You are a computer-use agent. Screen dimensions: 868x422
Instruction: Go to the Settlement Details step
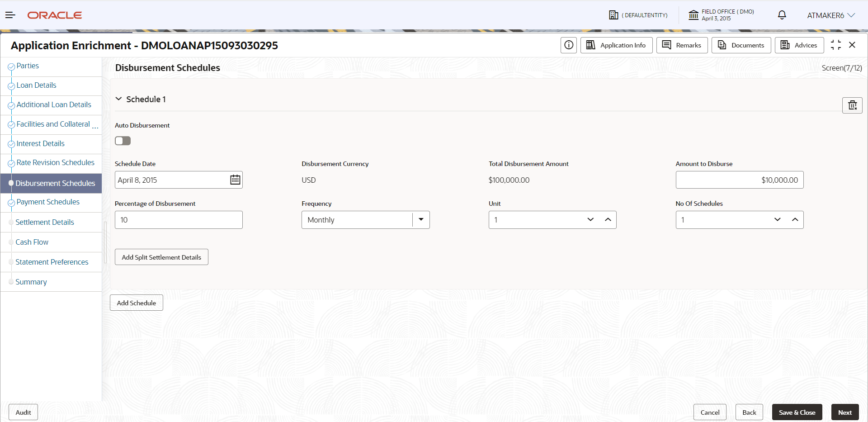coord(45,223)
